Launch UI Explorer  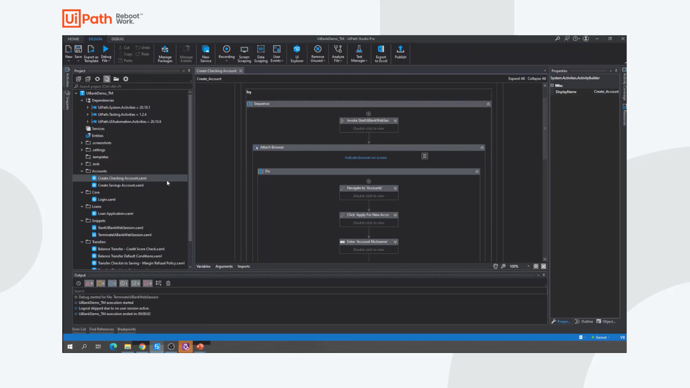297,54
